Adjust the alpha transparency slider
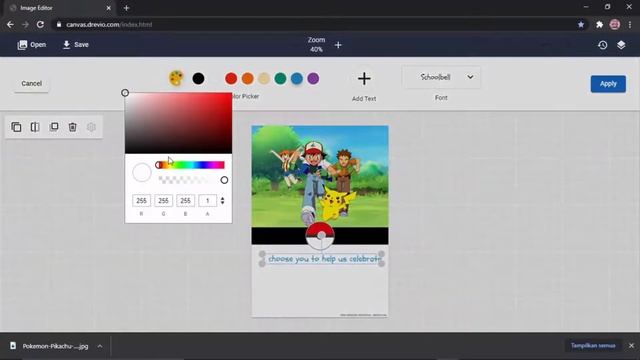Image resolution: width=640 pixels, height=360 pixels. [191, 180]
